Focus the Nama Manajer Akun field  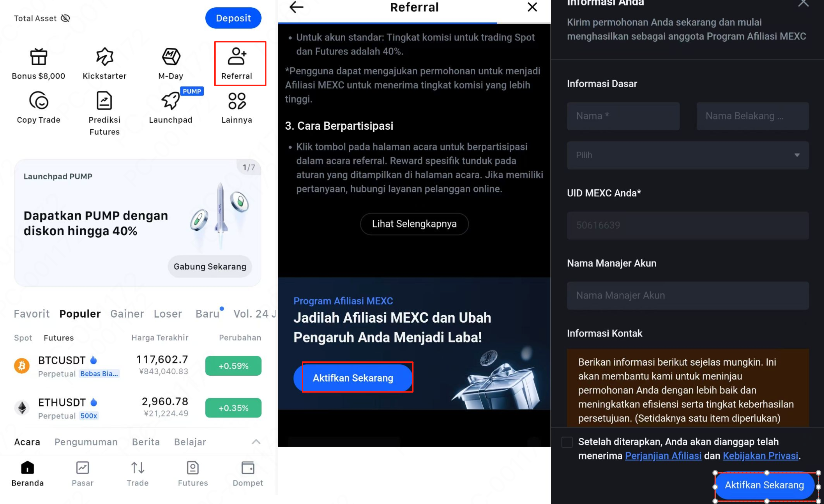click(x=688, y=295)
